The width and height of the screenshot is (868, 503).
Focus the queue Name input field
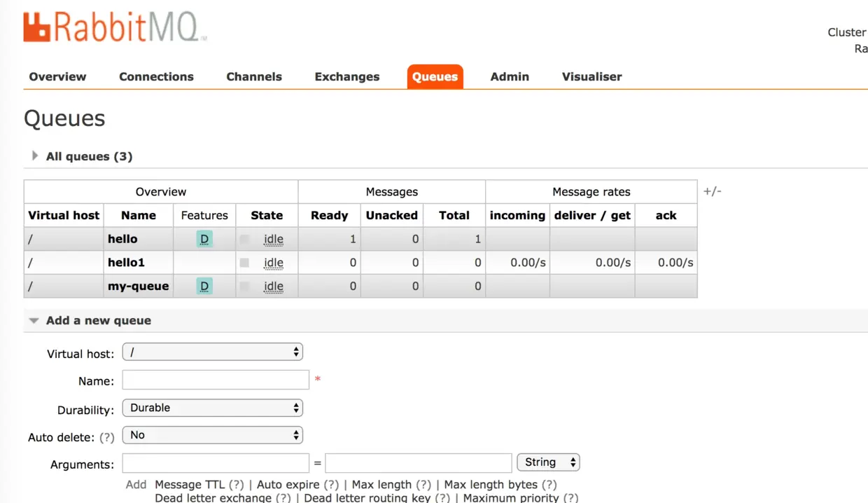click(x=216, y=380)
